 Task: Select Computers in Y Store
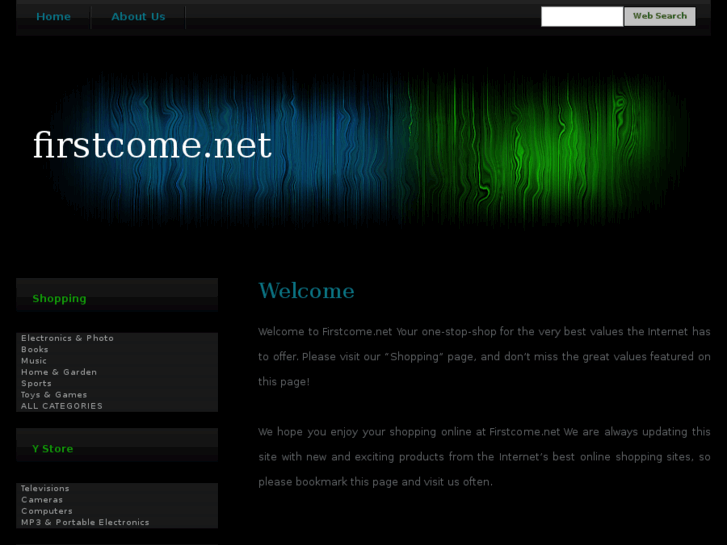click(x=47, y=511)
